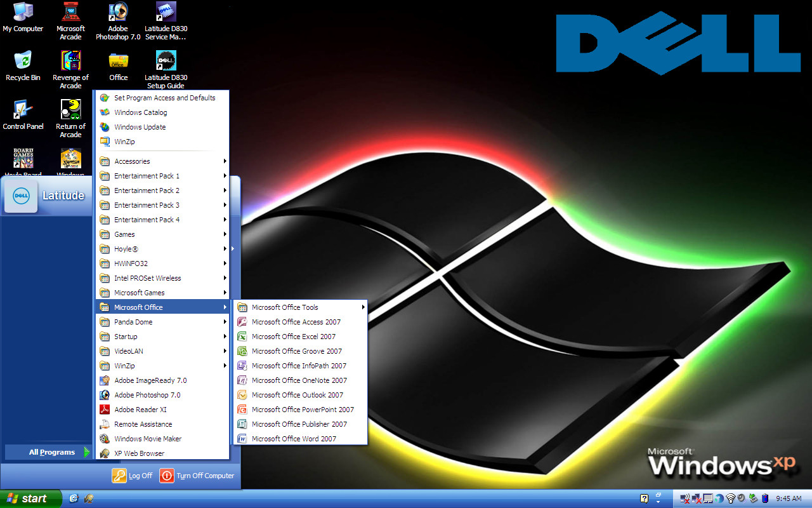Launch Microsoft Office OneNote 2007
812x508 pixels.
coord(301,380)
